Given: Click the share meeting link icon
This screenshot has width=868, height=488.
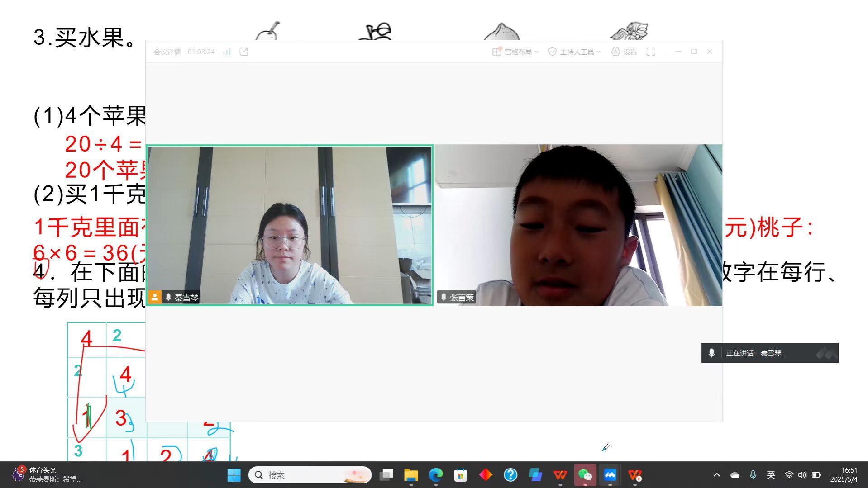Looking at the screenshot, I should coord(243,52).
